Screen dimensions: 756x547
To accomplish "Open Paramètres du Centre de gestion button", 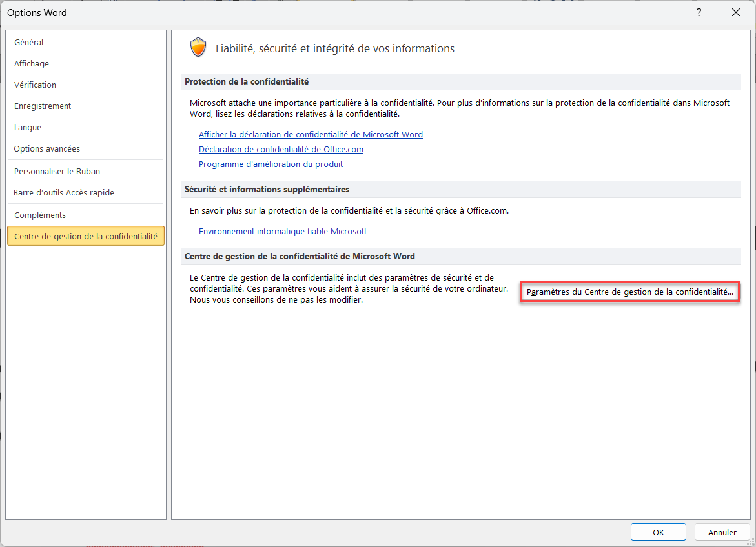I will pyautogui.click(x=629, y=292).
